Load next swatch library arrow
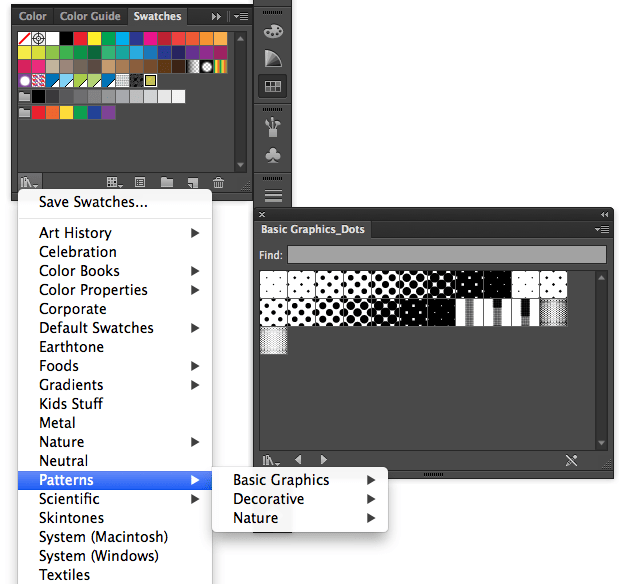 [323, 459]
